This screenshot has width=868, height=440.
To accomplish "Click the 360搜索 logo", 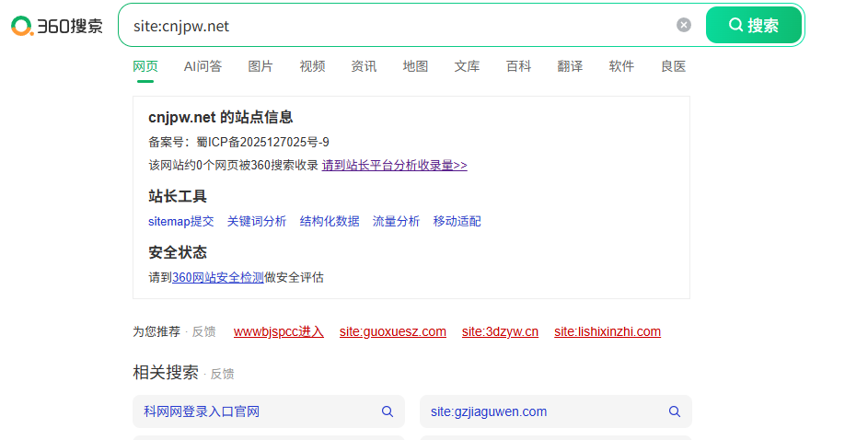I will pos(57,26).
